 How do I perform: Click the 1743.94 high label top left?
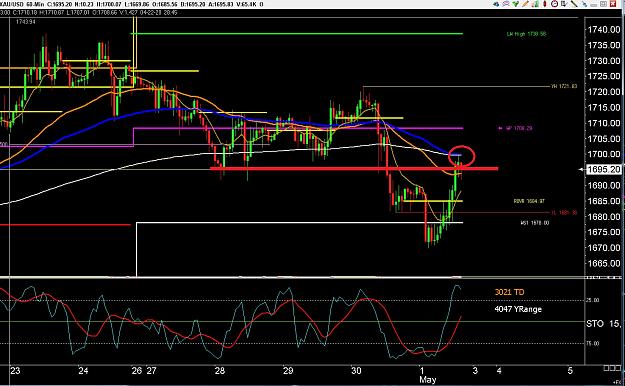pyautogui.click(x=26, y=22)
